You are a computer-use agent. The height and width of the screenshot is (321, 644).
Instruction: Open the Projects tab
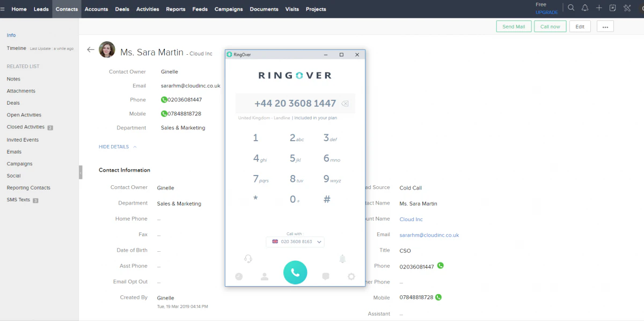[316, 9]
